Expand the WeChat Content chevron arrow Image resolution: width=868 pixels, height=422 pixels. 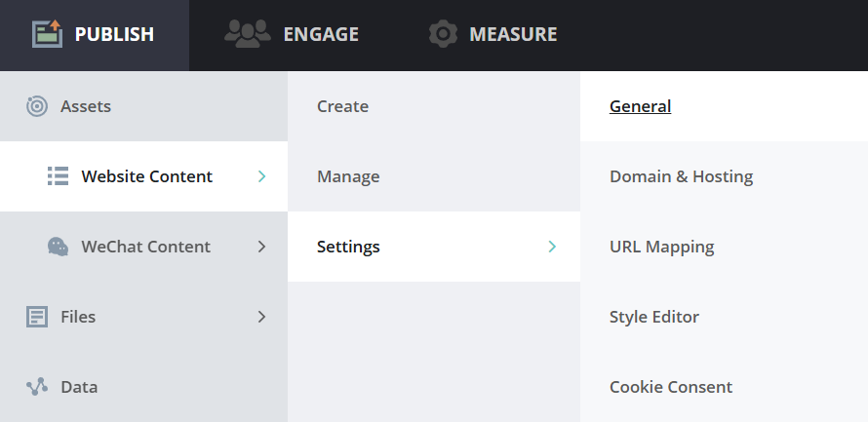(261, 247)
